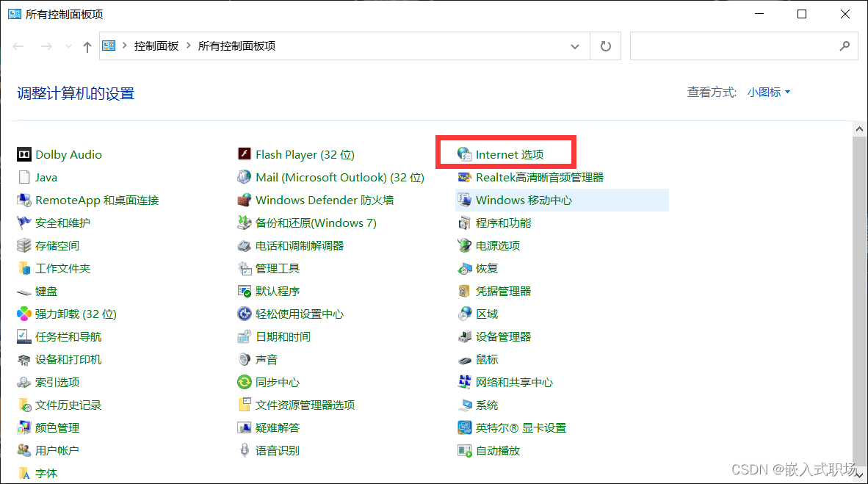
Task: Click 所有控制面板项 in the address breadcrumb
Action: pyautogui.click(x=236, y=46)
